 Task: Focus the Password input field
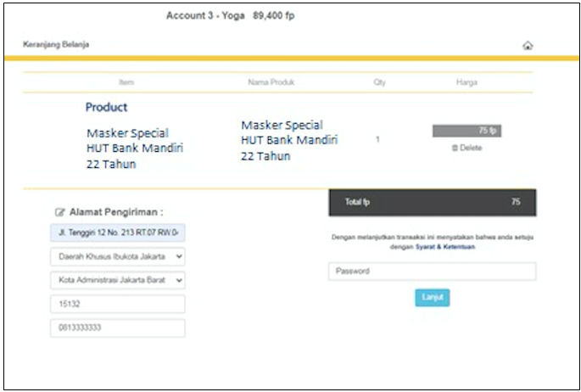(x=432, y=272)
